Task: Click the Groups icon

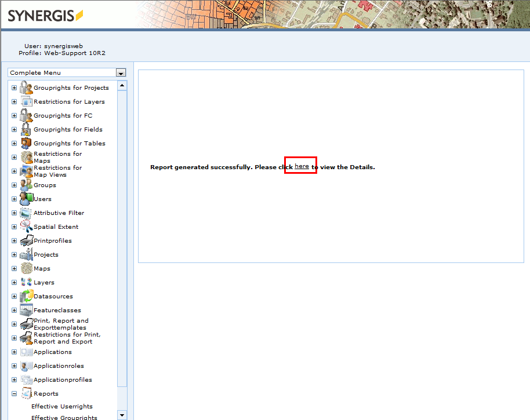Action: coord(26,185)
